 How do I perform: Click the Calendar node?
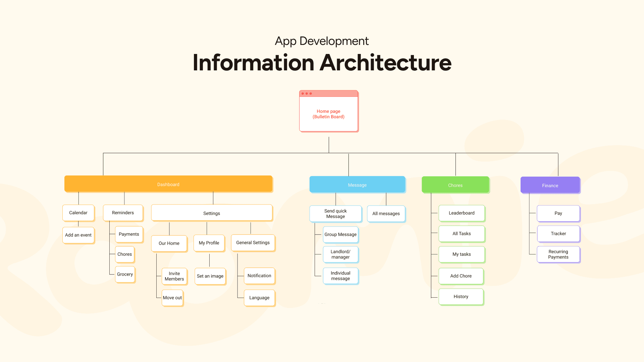coord(78,213)
